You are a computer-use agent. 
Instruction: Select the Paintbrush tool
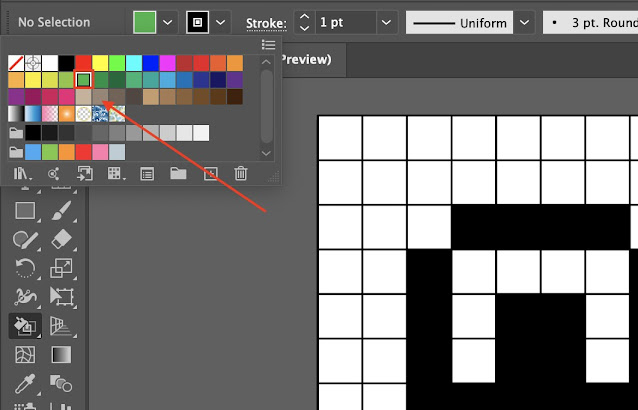[x=62, y=210]
